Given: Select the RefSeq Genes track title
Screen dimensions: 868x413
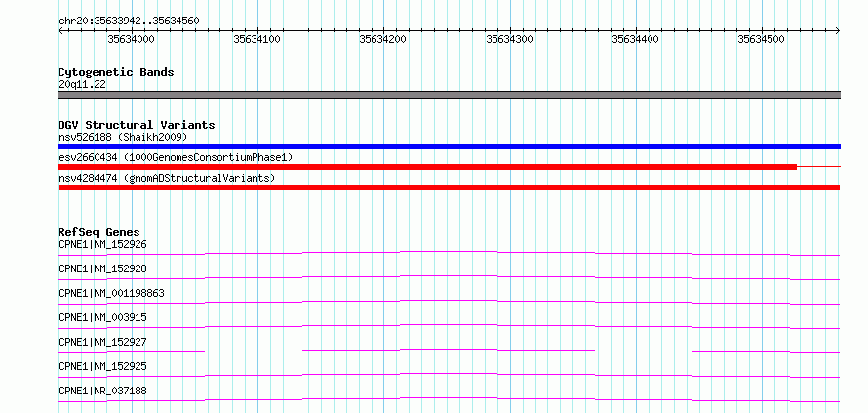Looking at the screenshot, I should (x=99, y=232).
